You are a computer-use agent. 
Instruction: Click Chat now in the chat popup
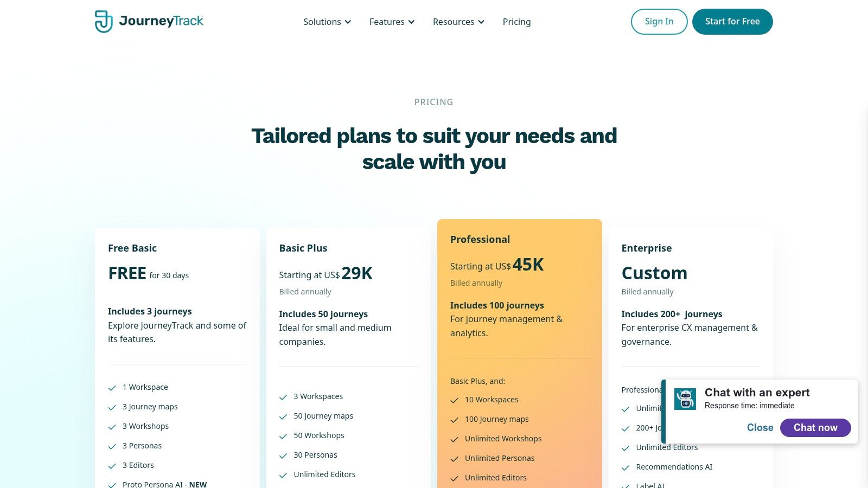(815, 427)
